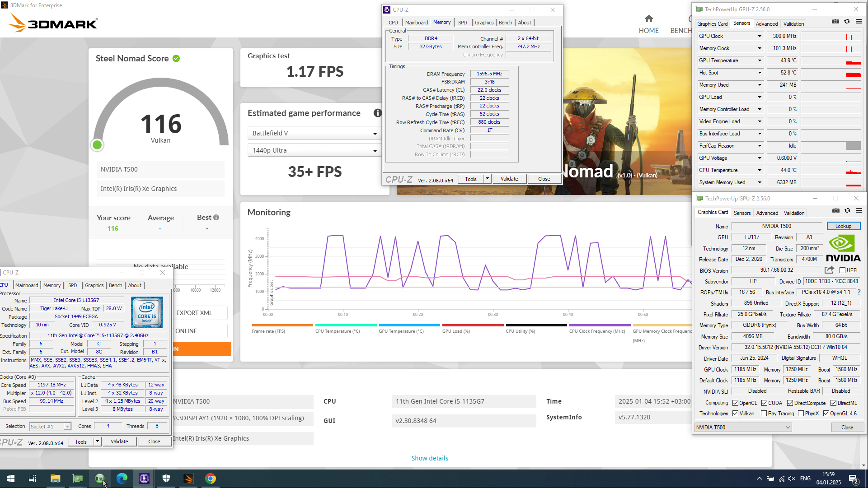Toggle the PhysX checkbox
The height and width of the screenshot is (488, 868).
click(x=801, y=414)
